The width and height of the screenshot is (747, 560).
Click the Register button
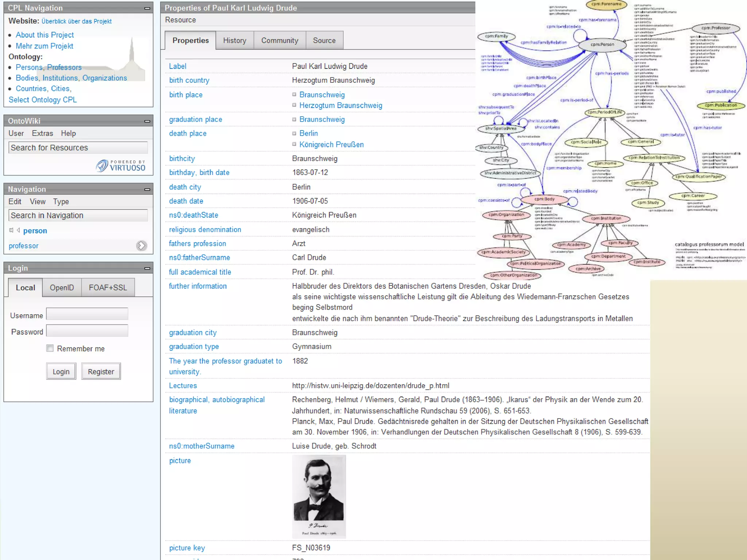[x=101, y=372]
